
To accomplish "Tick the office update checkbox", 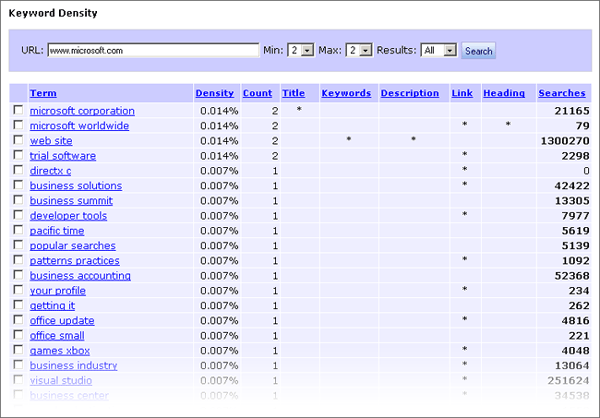I will [18, 320].
